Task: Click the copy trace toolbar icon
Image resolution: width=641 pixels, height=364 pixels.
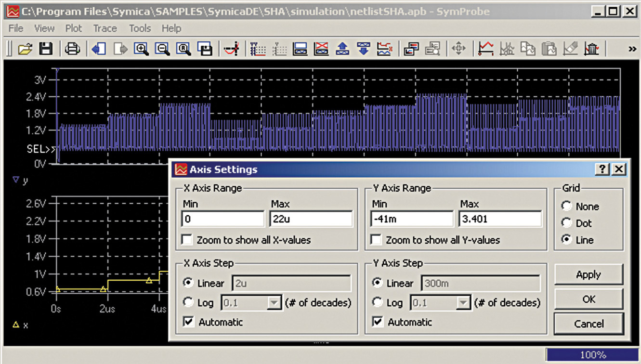Action: tap(528, 48)
